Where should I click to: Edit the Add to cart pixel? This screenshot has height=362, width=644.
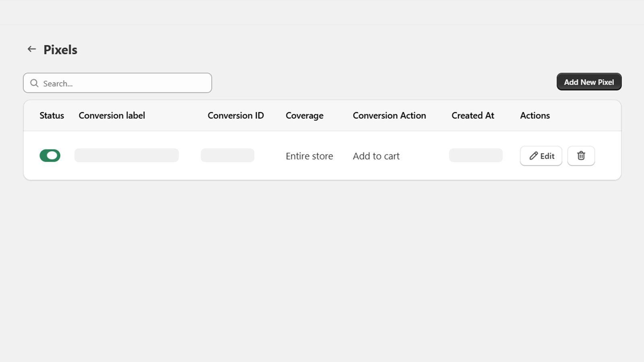[x=541, y=156]
